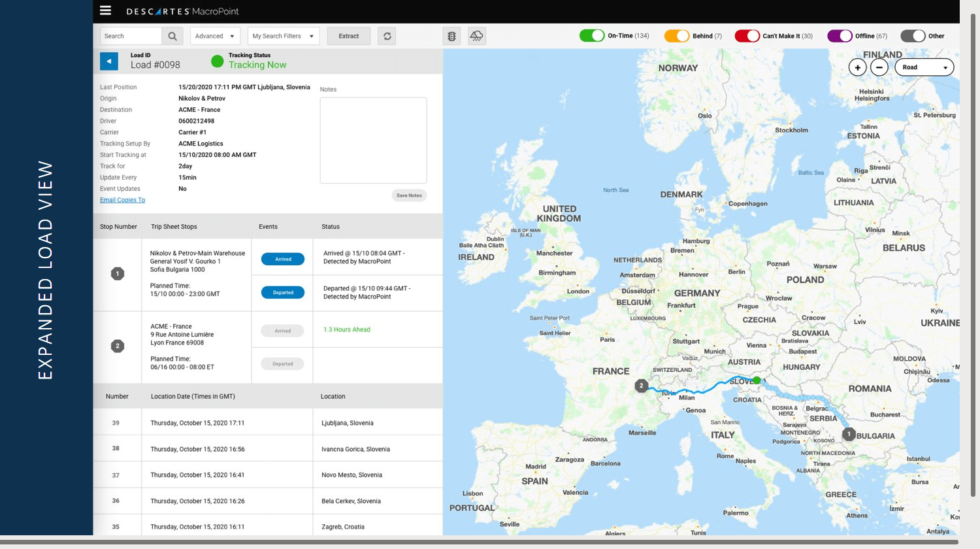Viewport: 980px width, 549px height.
Task: Click the grey Arrived button for stop 2
Action: (x=283, y=331)
